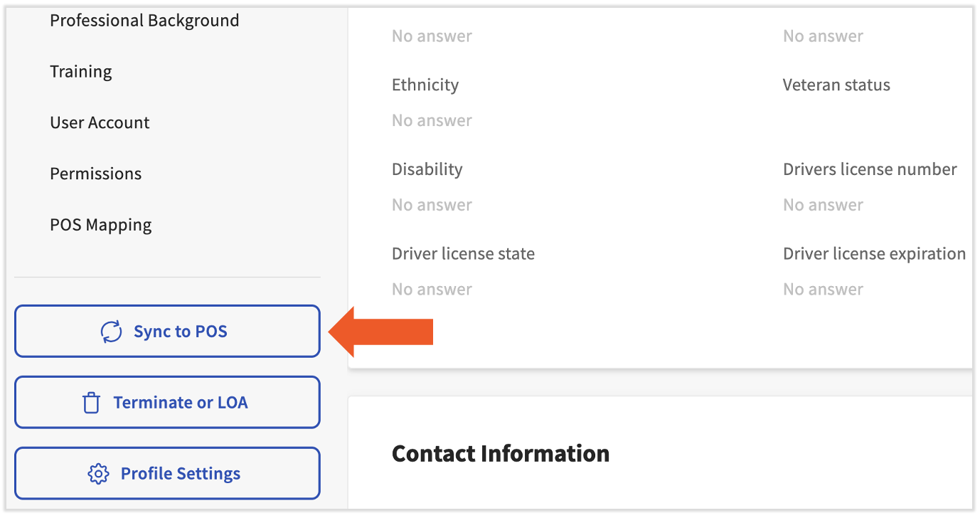This screenshot has height=518, width=980.
Task: Click the "No answer" value under Disability
Action: click(x=432, y=206)
